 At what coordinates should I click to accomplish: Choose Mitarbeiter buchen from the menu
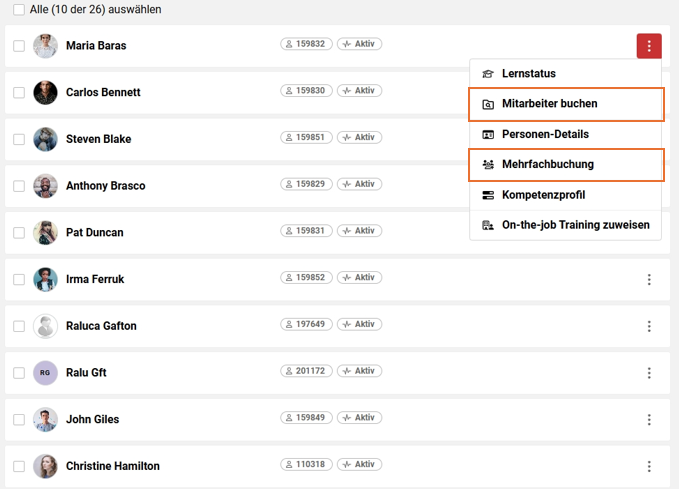coord(566,104)
